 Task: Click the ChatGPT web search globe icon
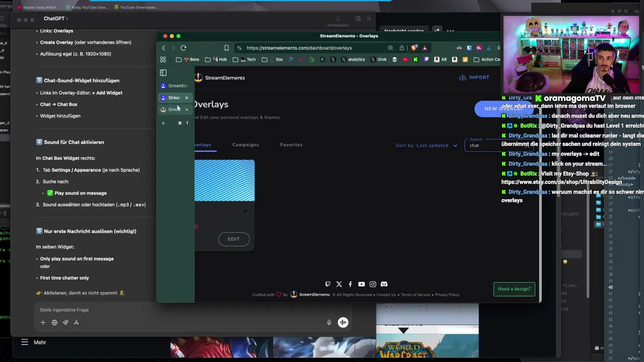tap(54, 322)
